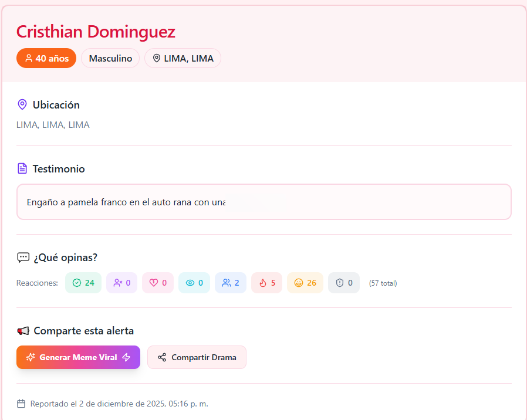Click the megaphone icon beside Comparte esta alerta

(23, 331)
